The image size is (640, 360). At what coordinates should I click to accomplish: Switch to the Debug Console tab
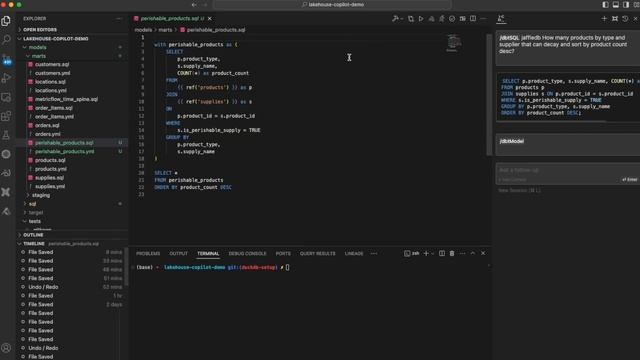247,253
